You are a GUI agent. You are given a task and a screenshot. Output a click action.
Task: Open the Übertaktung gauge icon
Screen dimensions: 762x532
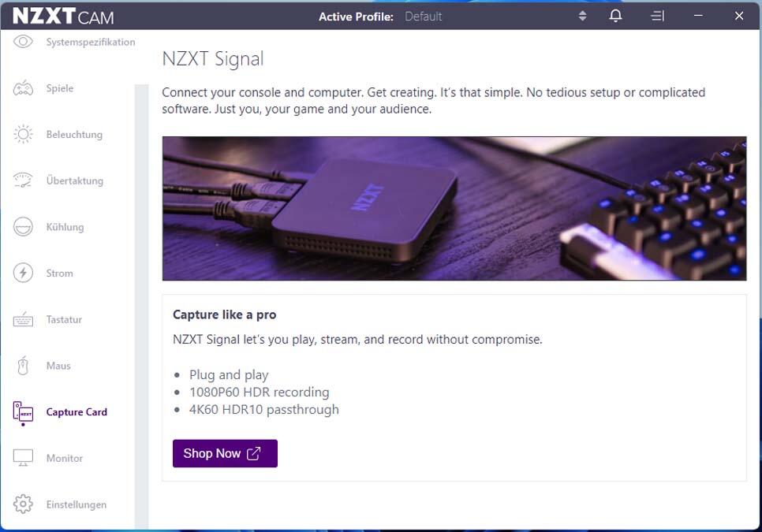coord(23,180)
